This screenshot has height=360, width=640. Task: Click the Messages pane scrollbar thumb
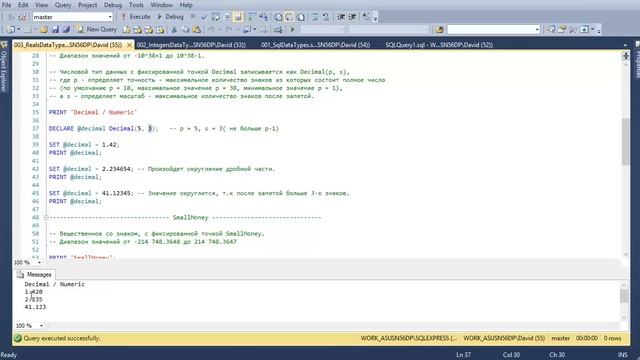point(624,296)
